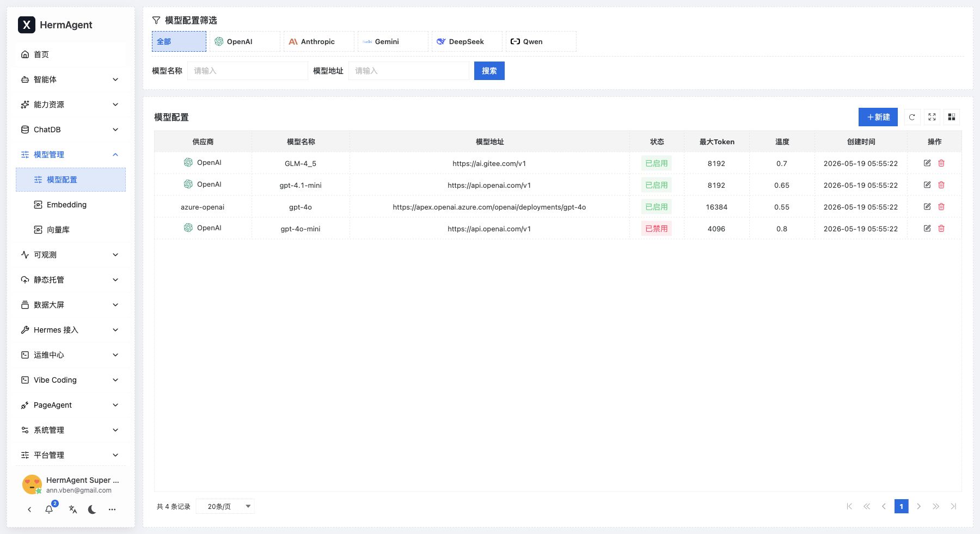Select the 全部 filter tab
980x534 pixels.
tap(179, 41)
